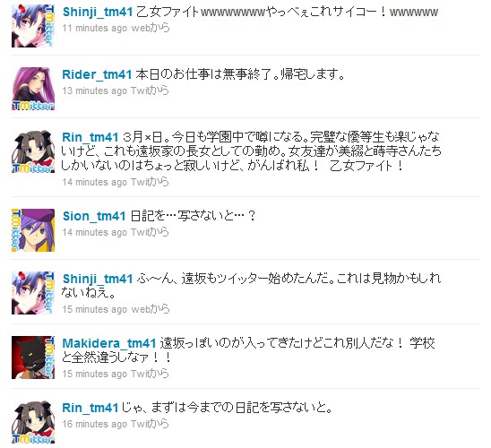Click the 'web' source link under the top tweet
Viewport: 491px width, 448px height.
tap(141, 28)
